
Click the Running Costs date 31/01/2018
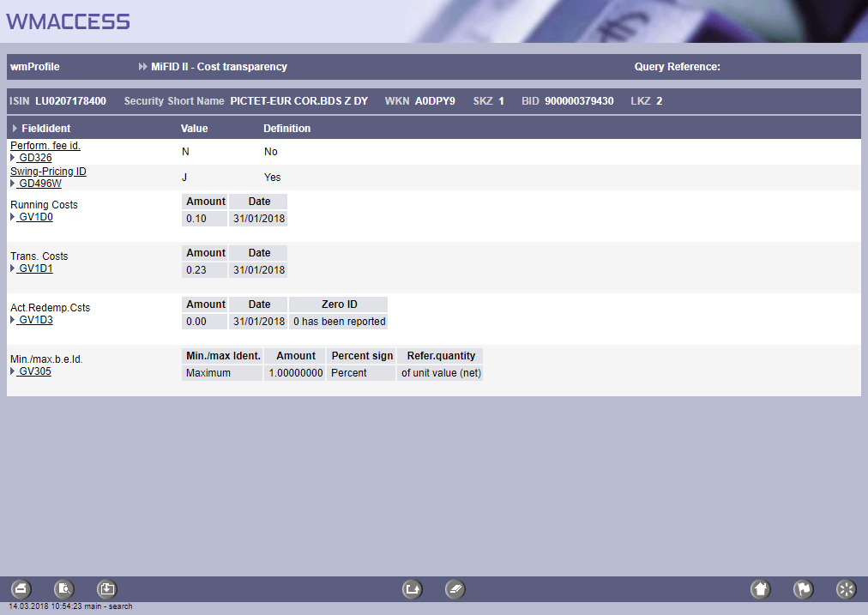tap(258, 219)
